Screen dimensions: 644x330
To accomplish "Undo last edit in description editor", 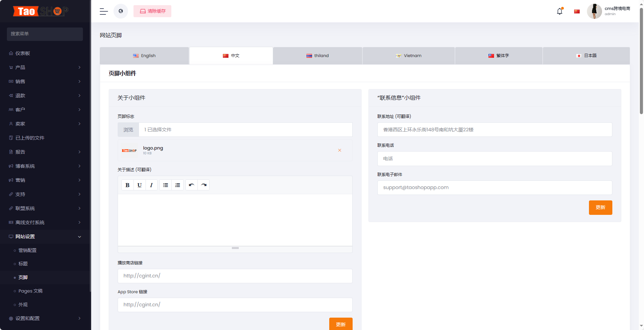I will point(192,185).
